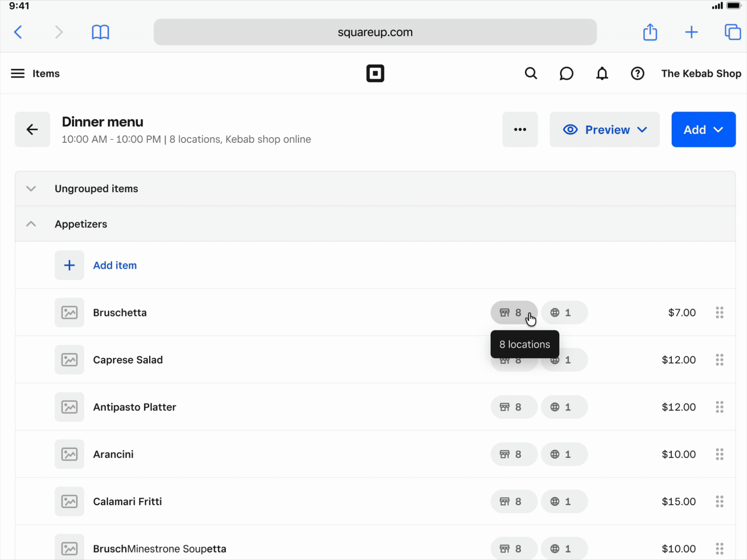The width and height of the screenshot is (747, 560).
Task: Click the Caprese Salad image thumbnail
Action: click(69, 360)
